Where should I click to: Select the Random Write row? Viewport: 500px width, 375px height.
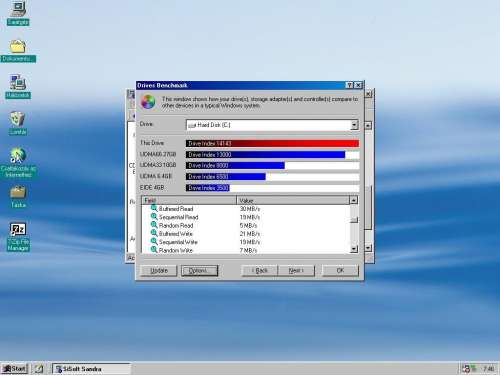[246, 250]
